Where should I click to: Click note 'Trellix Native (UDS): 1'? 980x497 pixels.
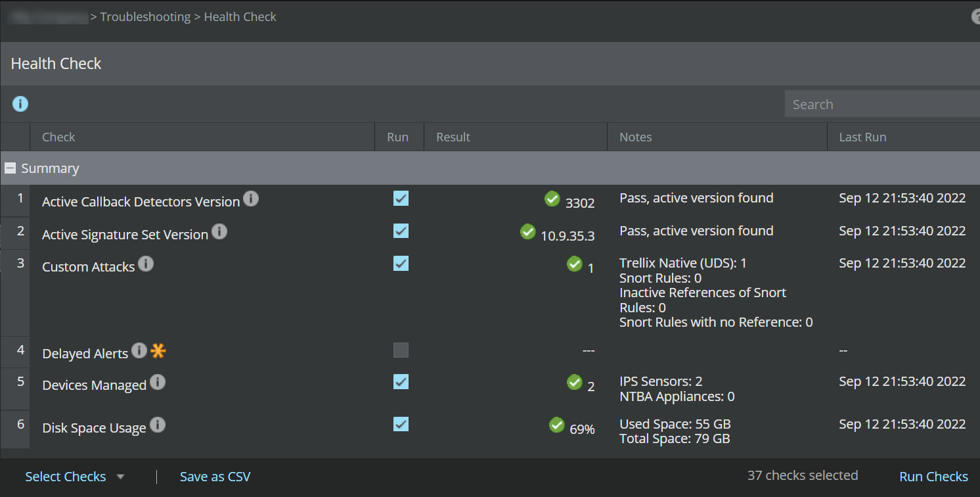pyautogui.click(x=683, y=263)
